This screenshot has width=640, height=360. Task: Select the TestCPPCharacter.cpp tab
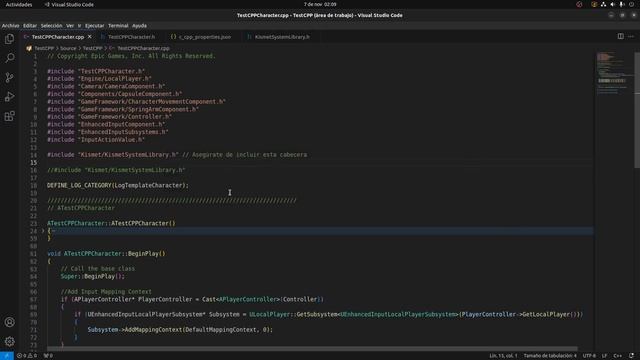[58, 37]
